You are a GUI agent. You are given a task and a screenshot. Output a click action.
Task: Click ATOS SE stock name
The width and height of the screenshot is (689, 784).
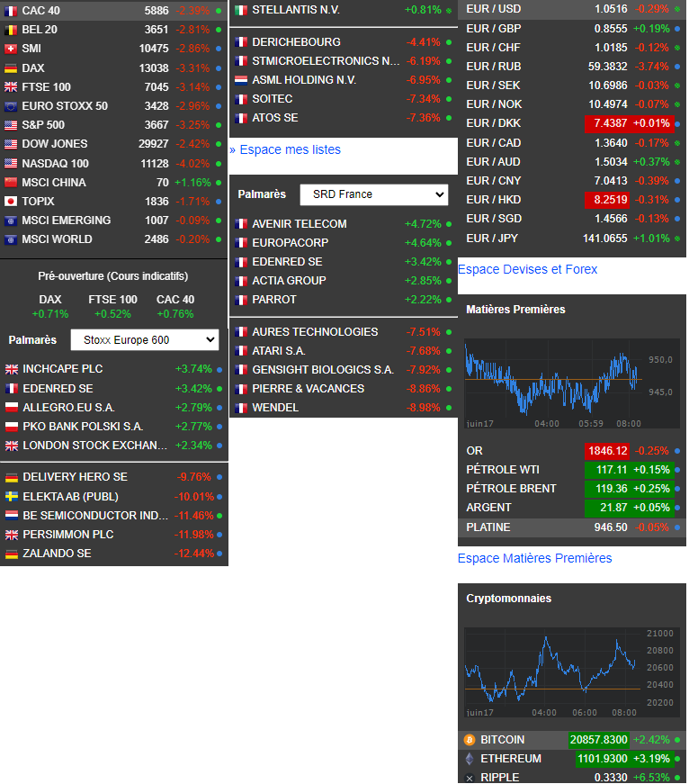coord(275,118)
